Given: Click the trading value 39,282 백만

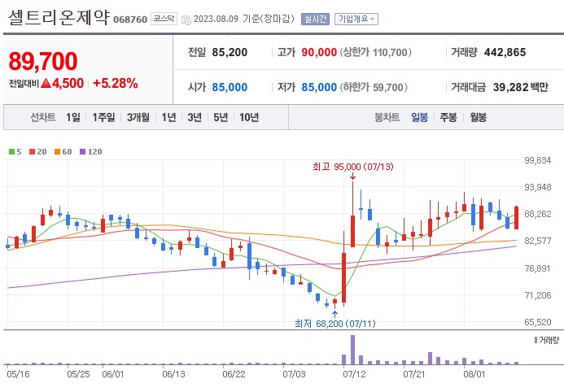Looking at the screenshot, I should pos(521,87).
